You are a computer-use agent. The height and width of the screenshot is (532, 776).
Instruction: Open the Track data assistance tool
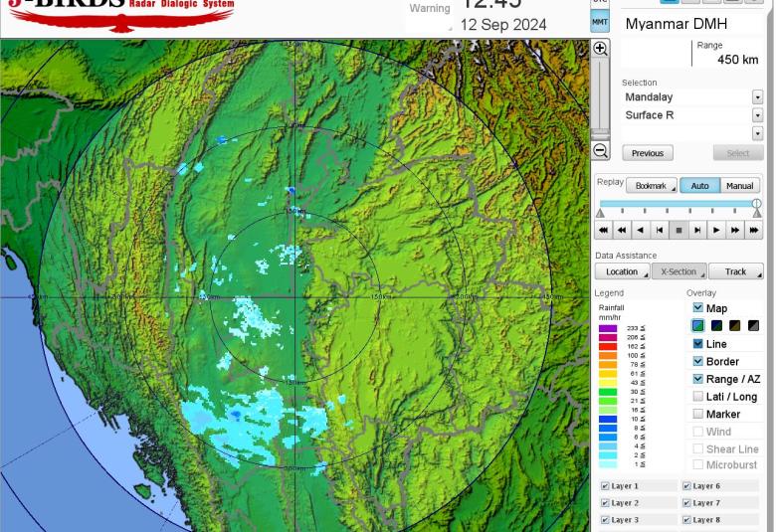click(x=735, y=271)
